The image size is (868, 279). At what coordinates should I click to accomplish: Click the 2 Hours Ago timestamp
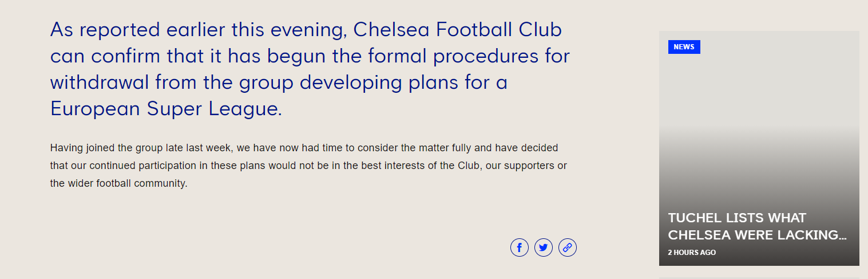[691, 253]
